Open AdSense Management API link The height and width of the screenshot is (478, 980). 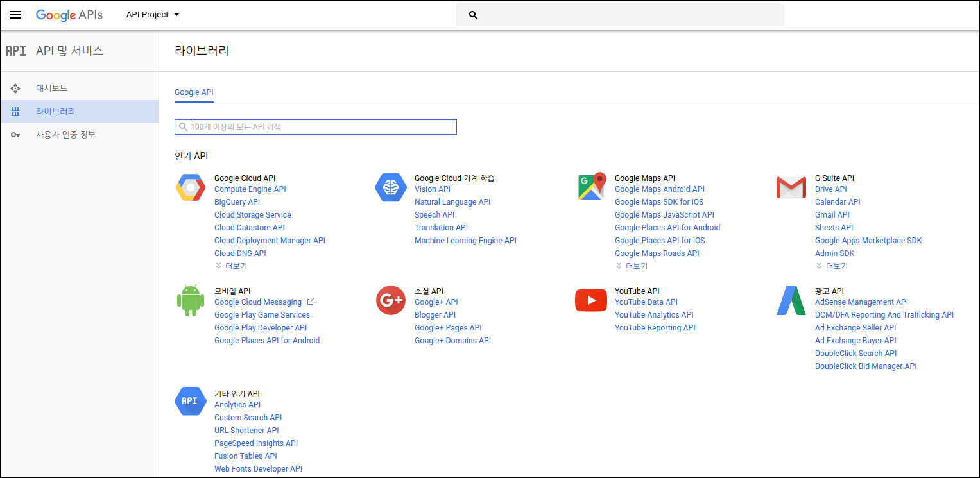pos(861,302)
